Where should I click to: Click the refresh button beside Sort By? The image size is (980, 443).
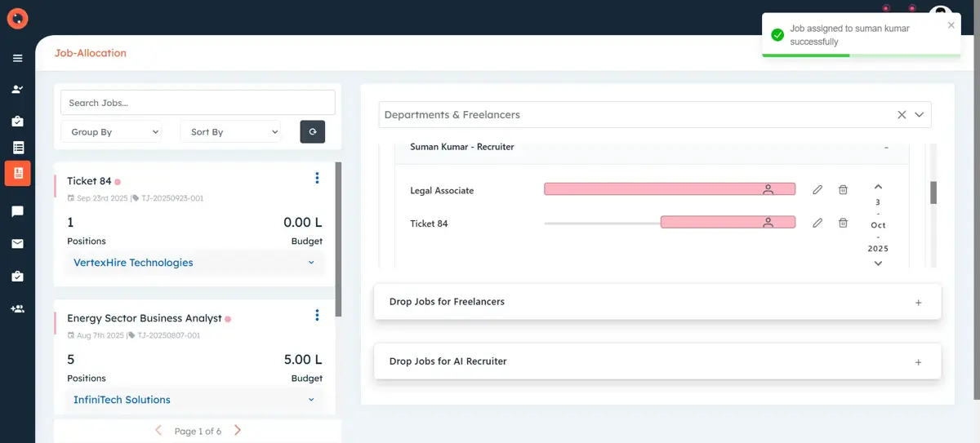[312, 131]
